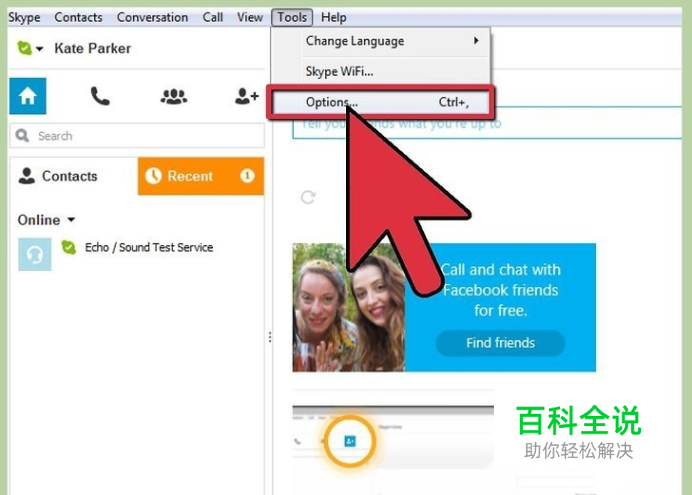
Task: Open the Call menu
Action: [213, 17]
